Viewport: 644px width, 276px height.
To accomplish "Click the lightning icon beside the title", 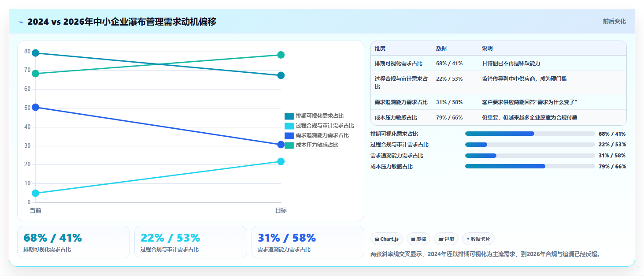I will click(21, 22).
